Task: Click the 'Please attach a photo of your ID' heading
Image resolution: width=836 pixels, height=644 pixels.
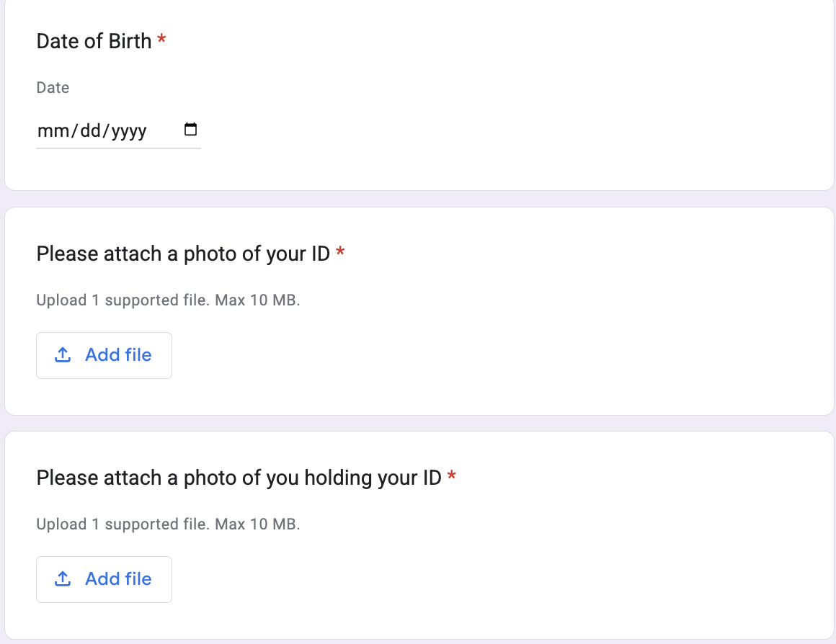Action: [x=183, y=254]
